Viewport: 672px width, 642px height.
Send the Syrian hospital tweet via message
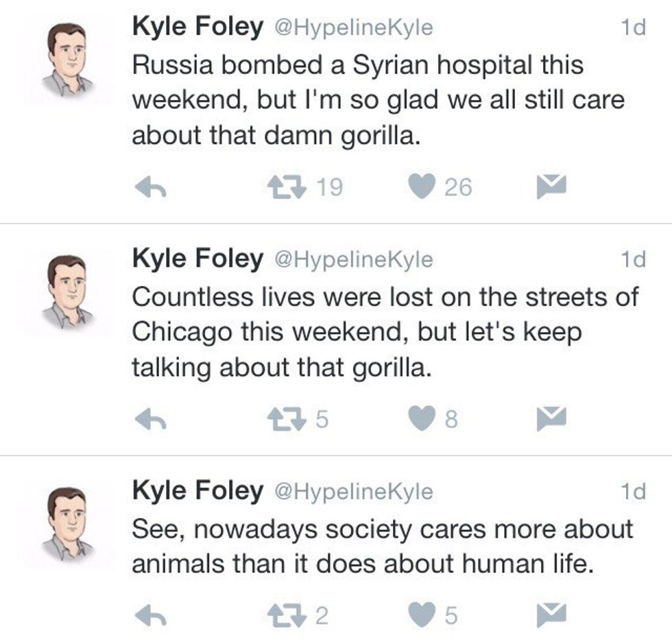pyautogui.click(x=548, y=187)
